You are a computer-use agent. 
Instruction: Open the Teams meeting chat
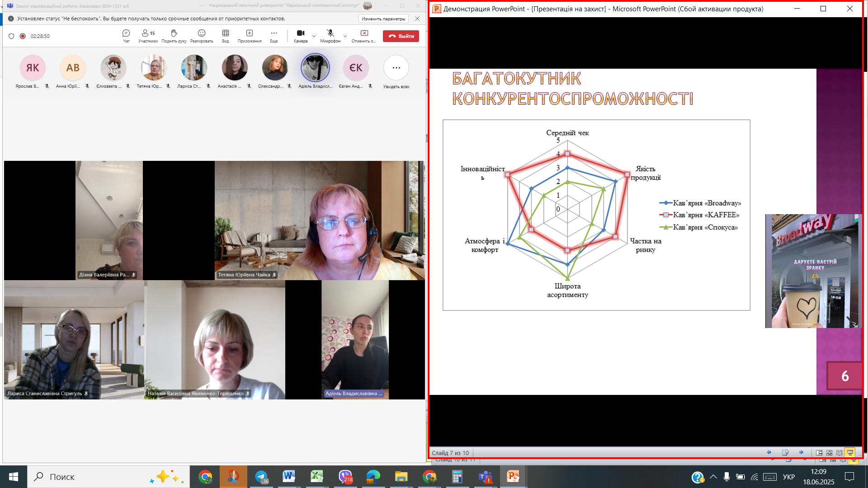tap(126, 36)
